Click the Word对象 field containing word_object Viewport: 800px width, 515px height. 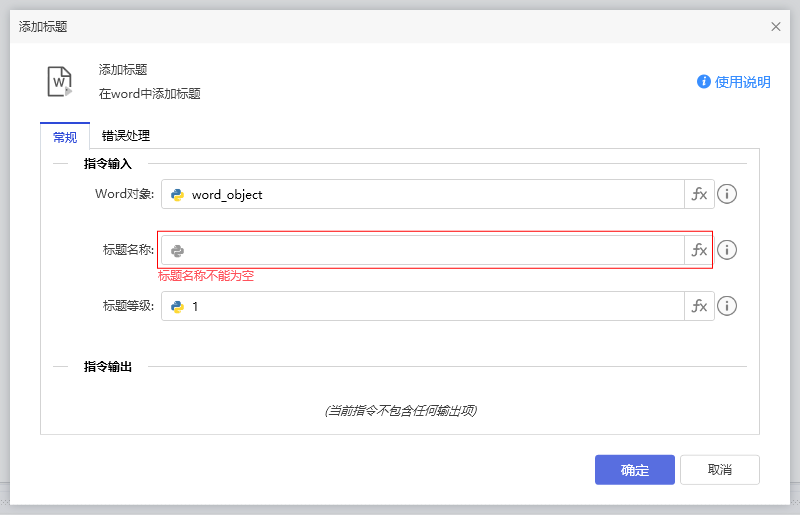(x=430, y=195)
